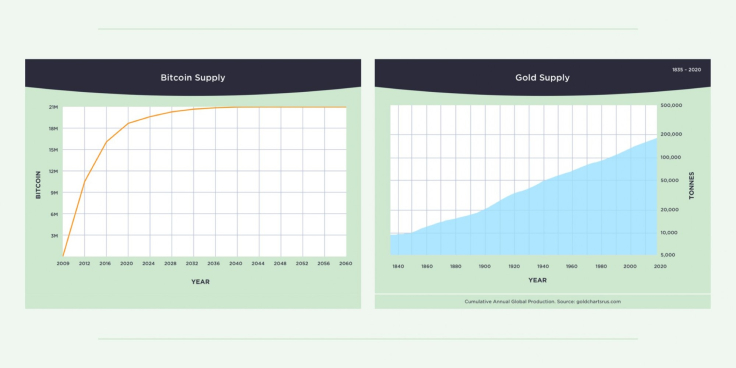Click the vertical TONNES axis title

[x=691, y=186]
